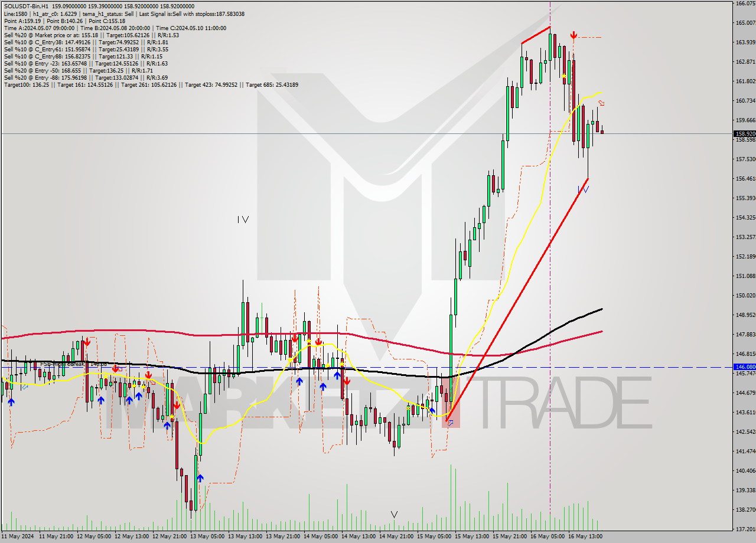Viewport: 756px width, 543px height.
Task: Click the black 'I V' wave label mid-chart
Action: point(243,220)
